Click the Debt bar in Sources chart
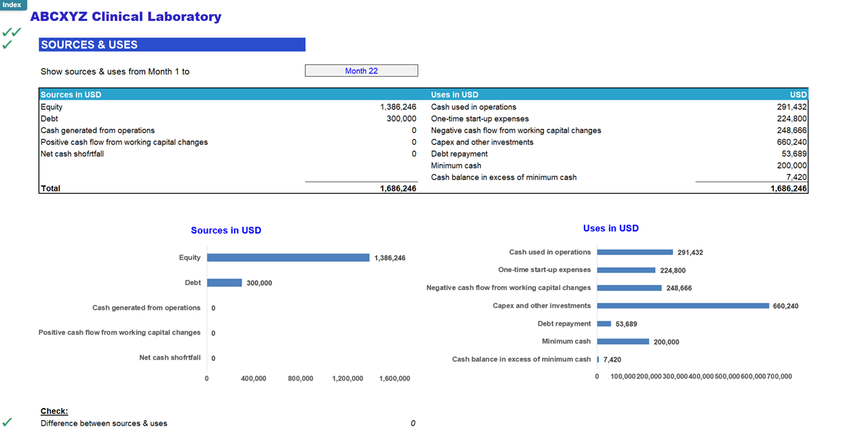868x434 pixels. tap(225, 283)
